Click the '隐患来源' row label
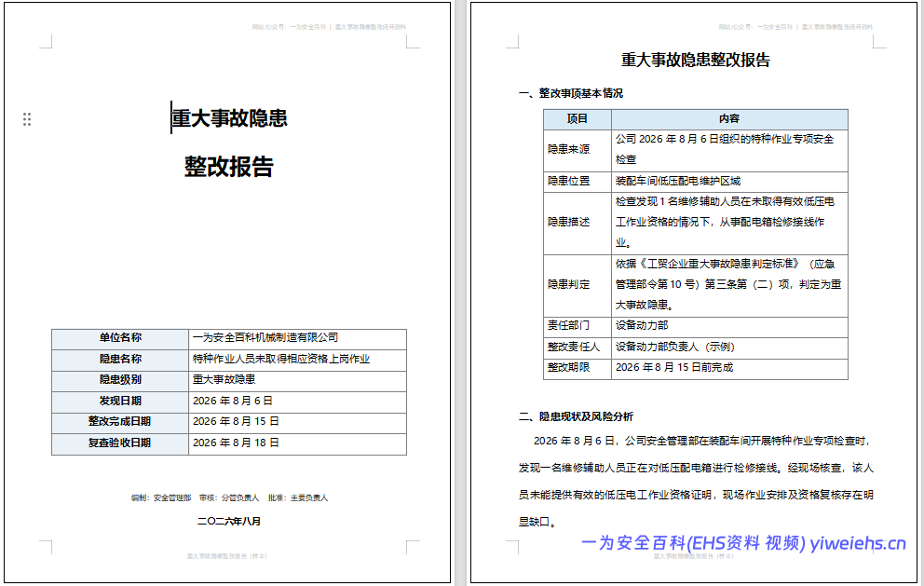 coord(577,150)
